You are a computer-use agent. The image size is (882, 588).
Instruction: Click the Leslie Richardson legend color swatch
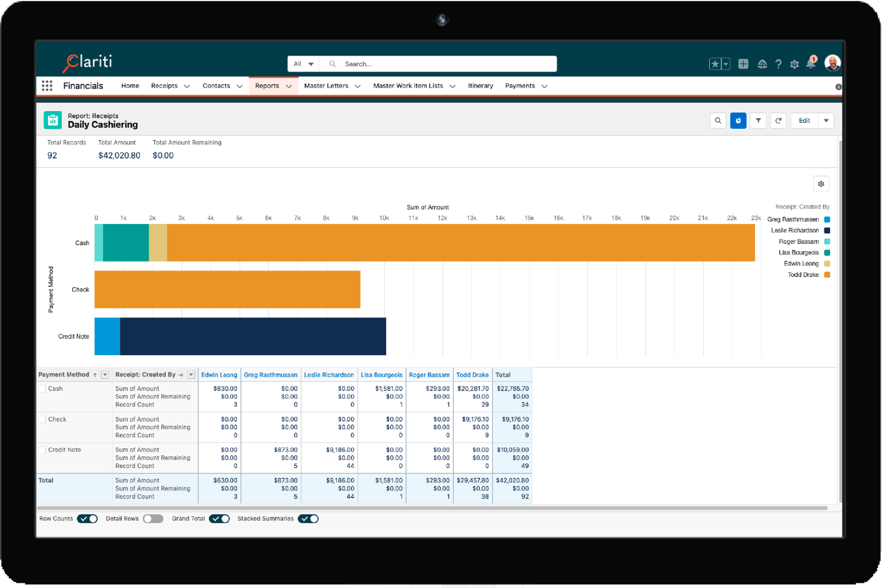click(827, 230)
